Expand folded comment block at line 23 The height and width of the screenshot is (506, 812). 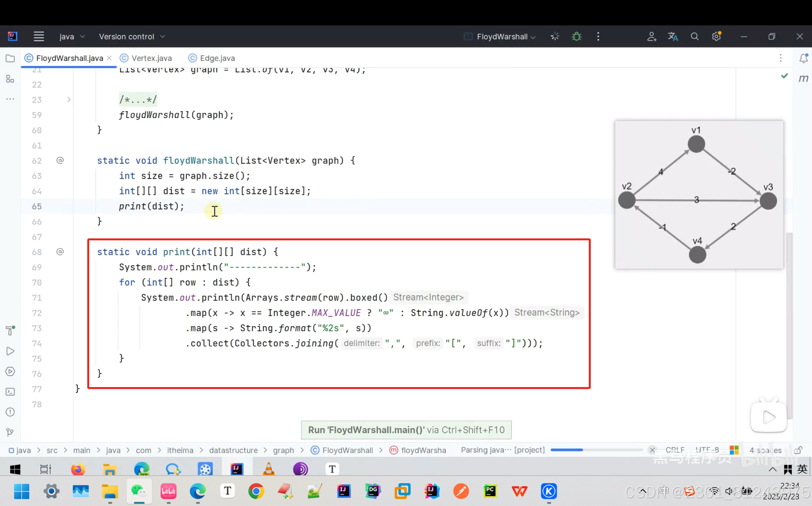click(x=69, y=100)
